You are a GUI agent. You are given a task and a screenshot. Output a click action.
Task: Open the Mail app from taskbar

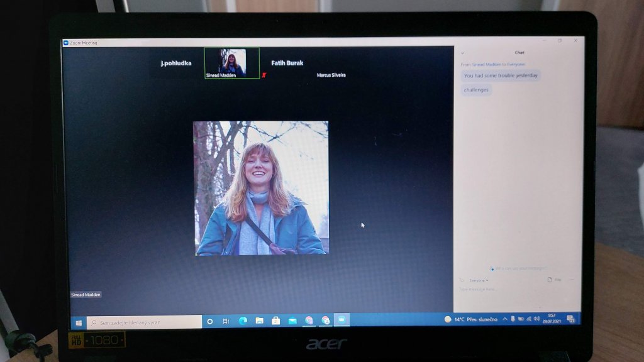[292, 321]
